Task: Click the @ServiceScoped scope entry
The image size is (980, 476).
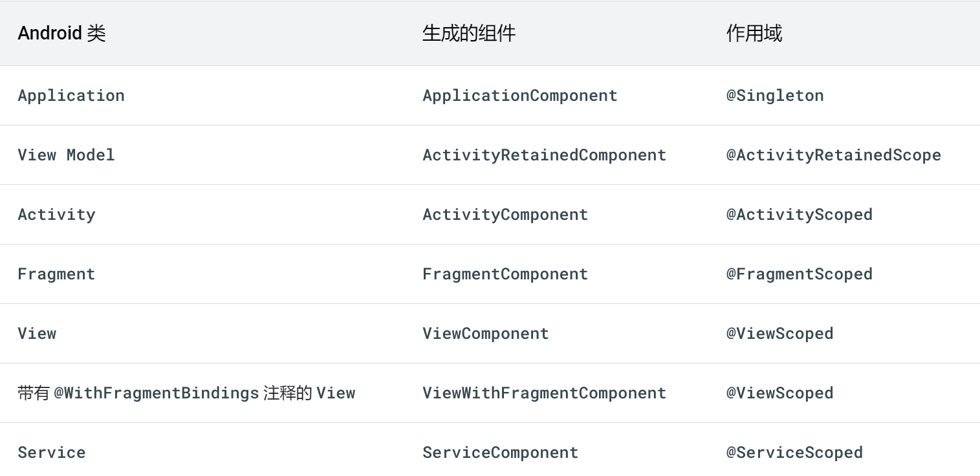Action: 796,452
